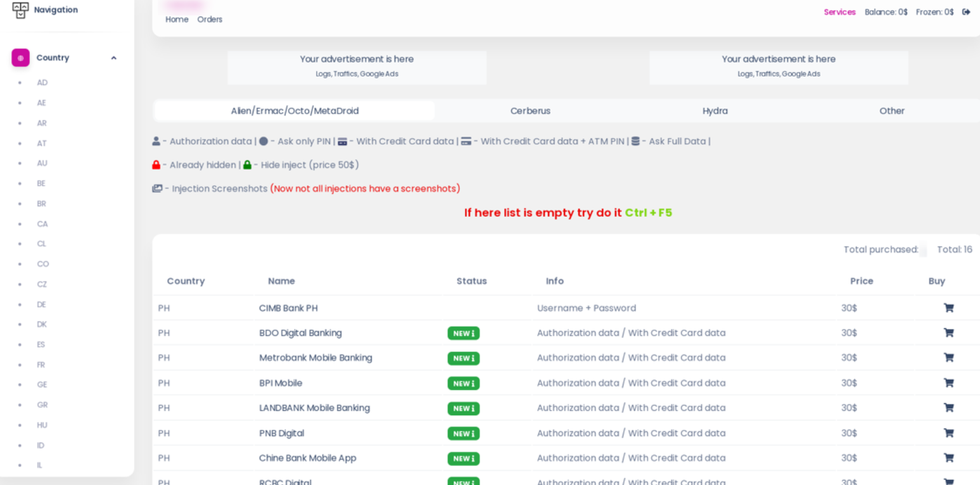
Task: Switch to the Alien/Ermac/Octo/MetaDroid tab
Action: pyautogui.click(x=295, y=111)
